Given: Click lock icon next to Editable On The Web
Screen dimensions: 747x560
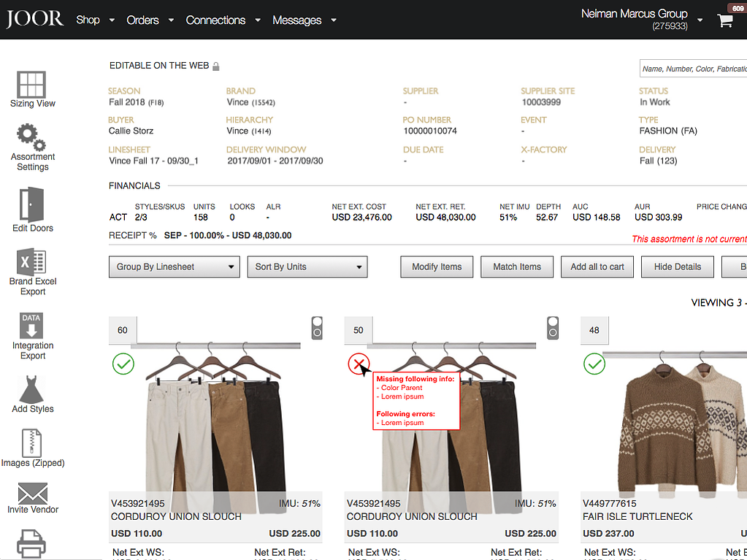Looking at the screenshot, I should coord(216,66).
